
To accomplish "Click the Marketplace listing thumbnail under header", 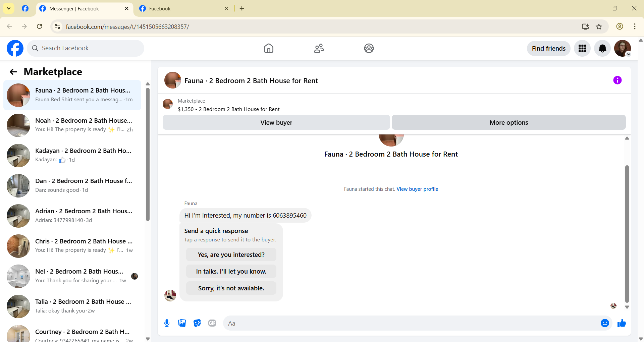I will [x=167, y=104].
